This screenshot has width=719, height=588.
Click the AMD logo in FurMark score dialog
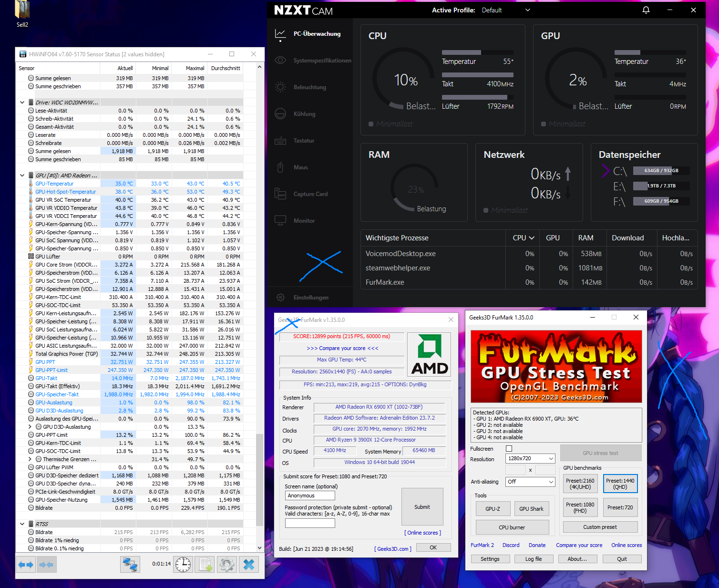coord(430,354)
